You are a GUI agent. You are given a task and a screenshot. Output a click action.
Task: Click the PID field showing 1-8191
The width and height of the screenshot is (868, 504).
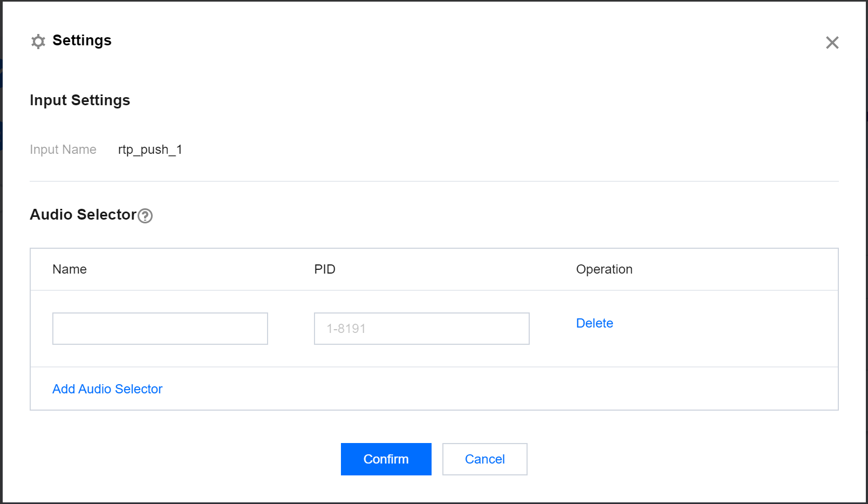click(421, 329)
